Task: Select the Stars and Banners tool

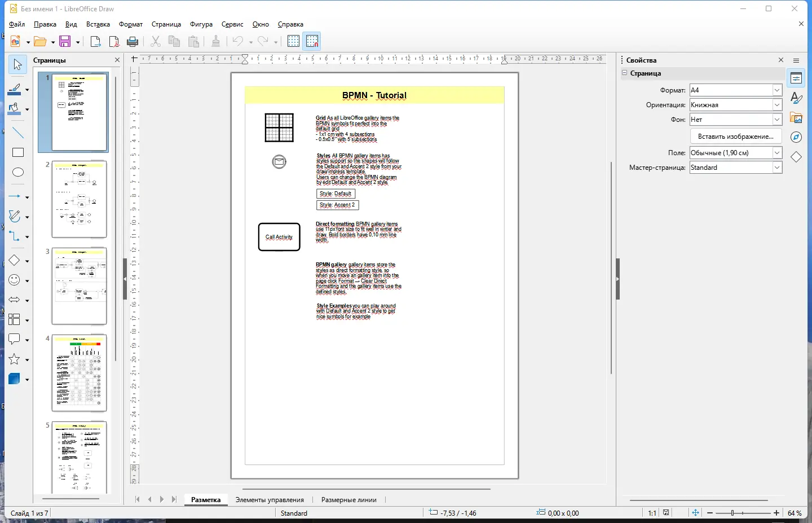Action: 15,359
